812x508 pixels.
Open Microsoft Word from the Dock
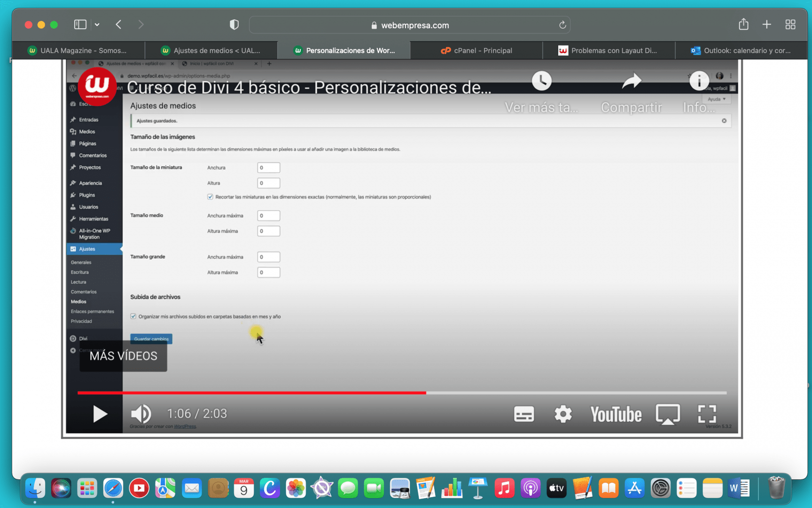[x=739, y=488]
